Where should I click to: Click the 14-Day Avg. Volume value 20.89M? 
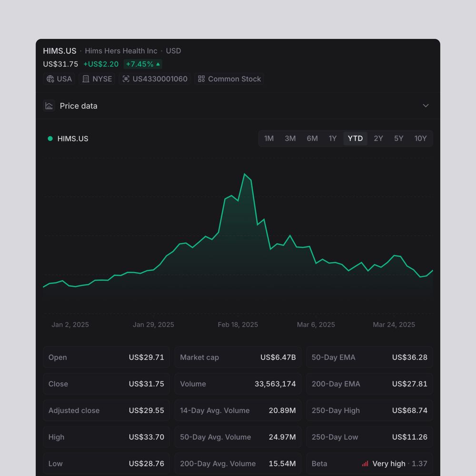[x=282, y=410]
